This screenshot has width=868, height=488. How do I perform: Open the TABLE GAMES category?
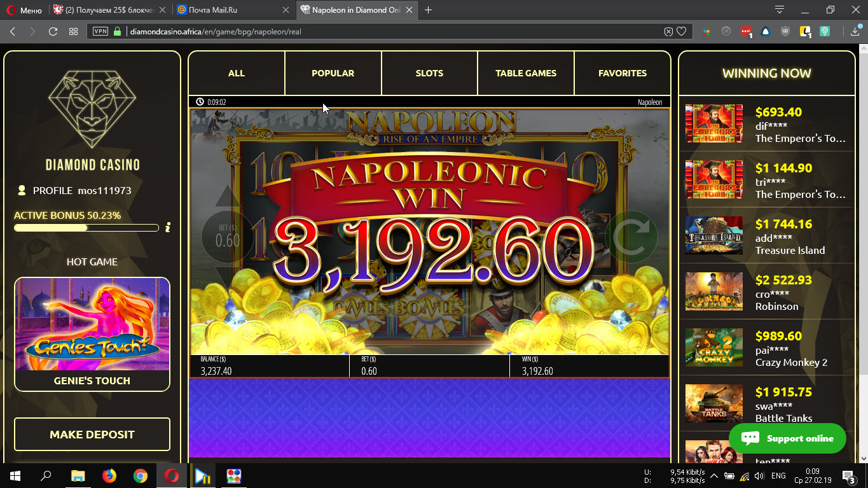[526, 73]
